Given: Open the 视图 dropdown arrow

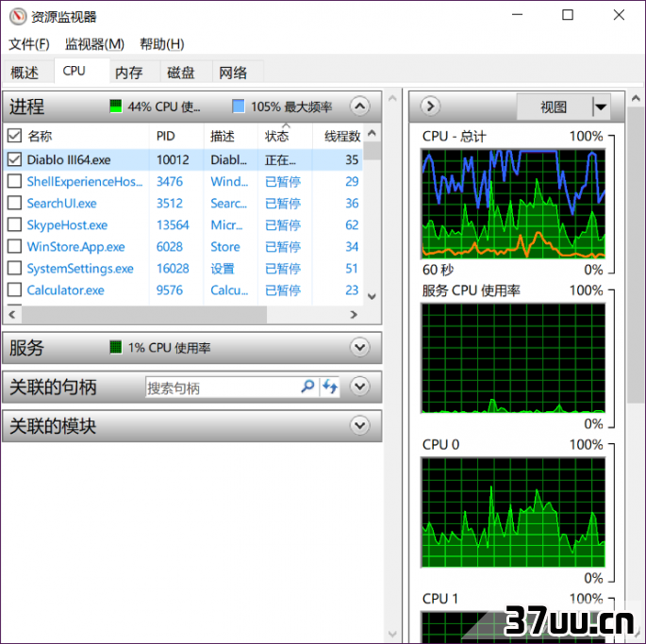Looking at the screenshot, I should 601,107.
